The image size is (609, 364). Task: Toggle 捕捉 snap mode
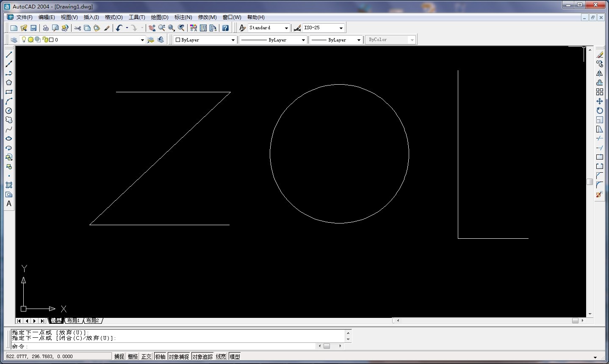coord(119,356)
